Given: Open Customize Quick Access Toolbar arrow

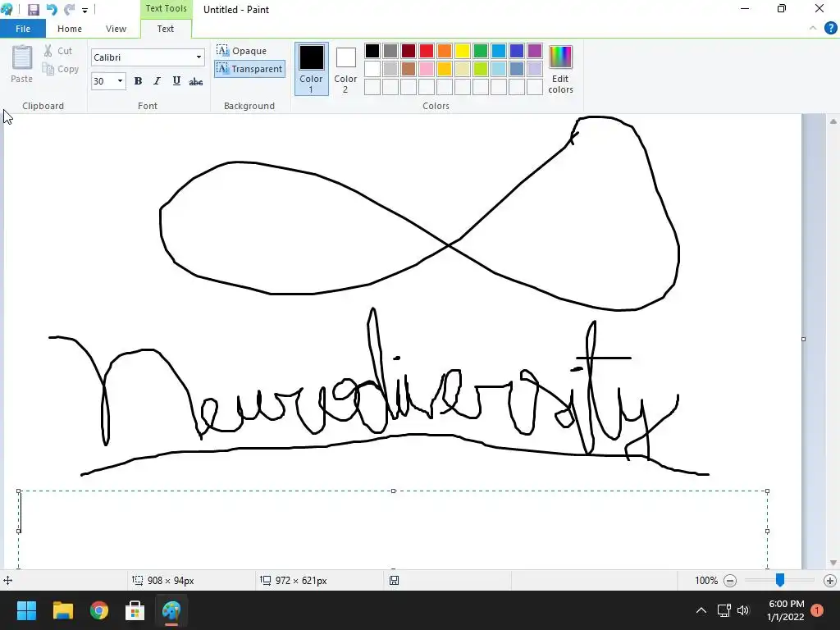Looking at the screenshot, I should [84, 10].
